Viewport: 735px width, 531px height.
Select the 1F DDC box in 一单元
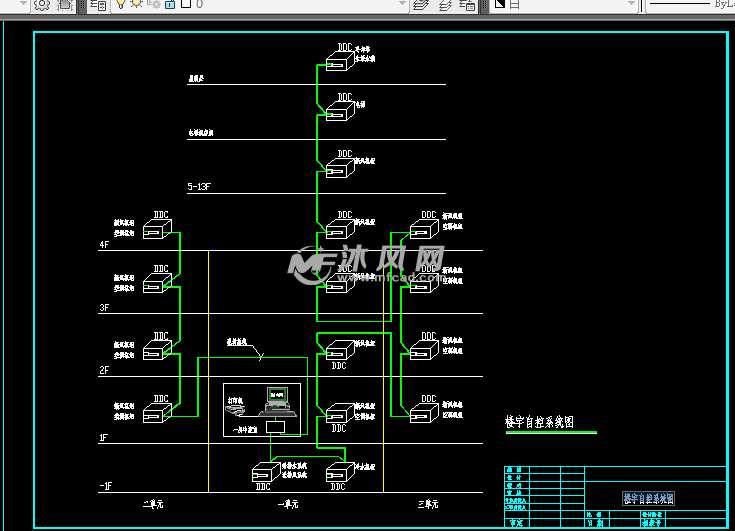[340, 413]
